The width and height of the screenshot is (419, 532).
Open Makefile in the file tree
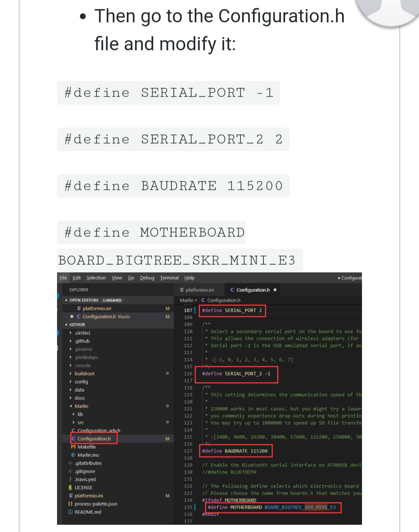[x=87, y=447]
